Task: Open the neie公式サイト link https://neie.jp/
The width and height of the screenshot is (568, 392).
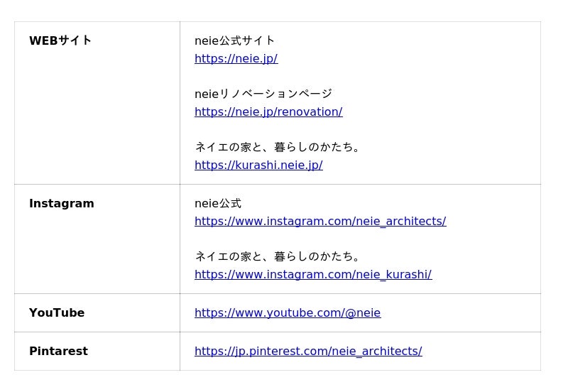Action: pos(236,59)
